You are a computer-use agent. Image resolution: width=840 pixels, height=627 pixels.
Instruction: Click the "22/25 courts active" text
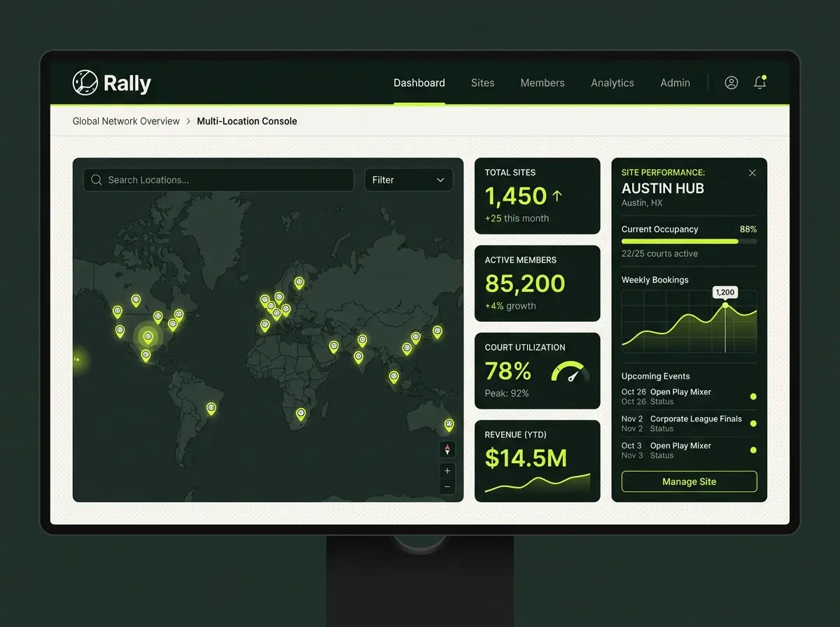659,254
